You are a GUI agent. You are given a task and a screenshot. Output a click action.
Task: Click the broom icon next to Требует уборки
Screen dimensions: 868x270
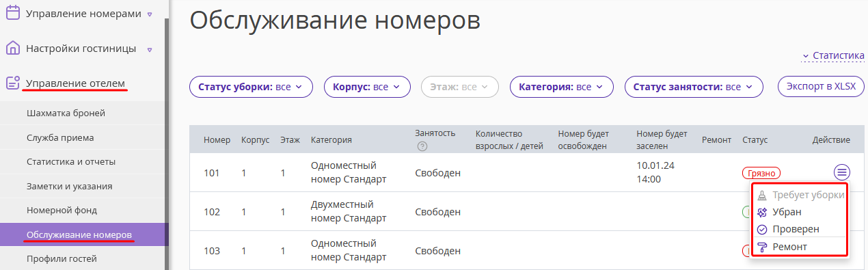pyautogui.click(x=762, y=195)
